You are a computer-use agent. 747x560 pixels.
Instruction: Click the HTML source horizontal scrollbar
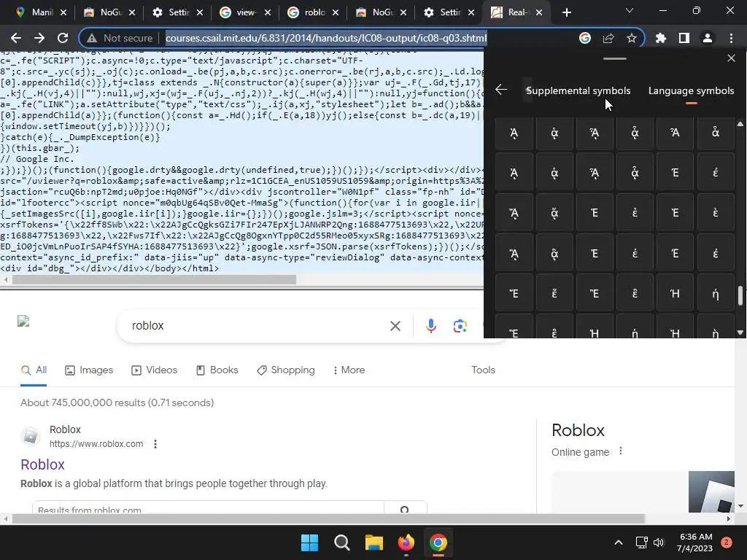click(154, 280)
